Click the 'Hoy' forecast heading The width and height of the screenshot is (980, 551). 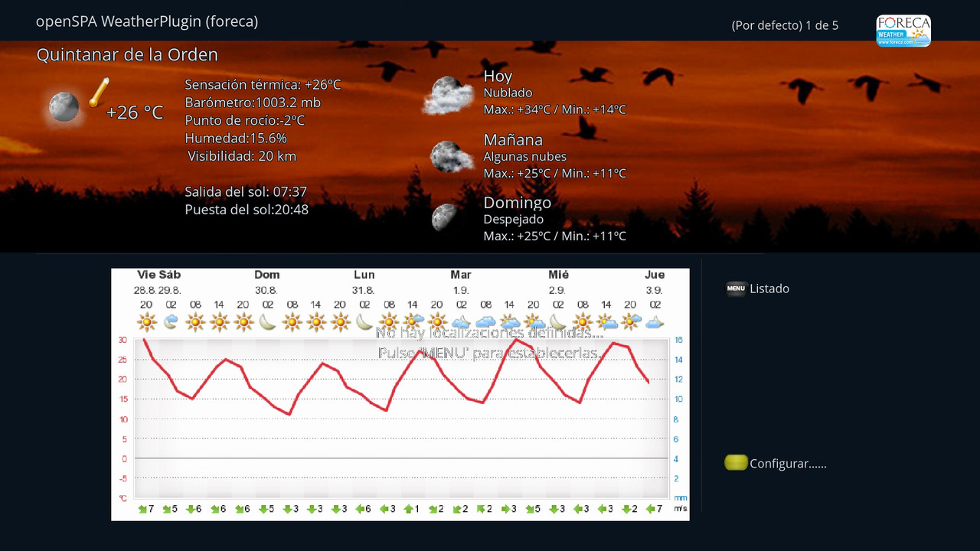(x=498, y=76)
